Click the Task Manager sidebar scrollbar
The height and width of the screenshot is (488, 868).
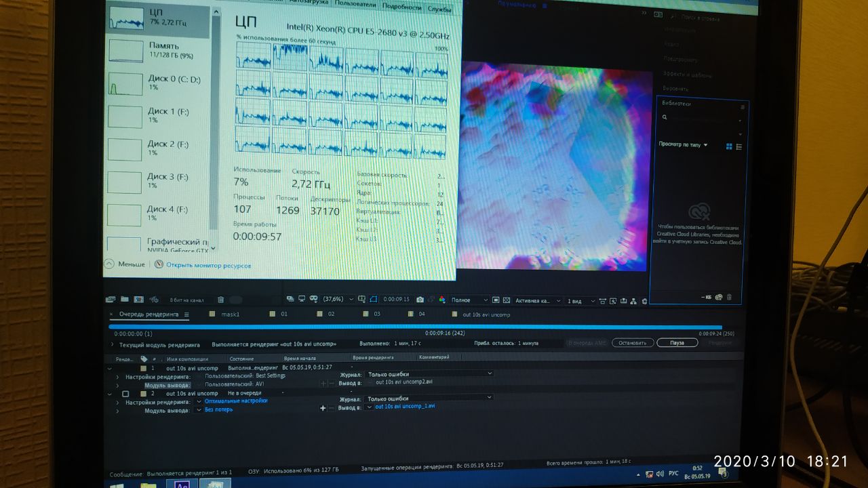(x=215, y=122)
